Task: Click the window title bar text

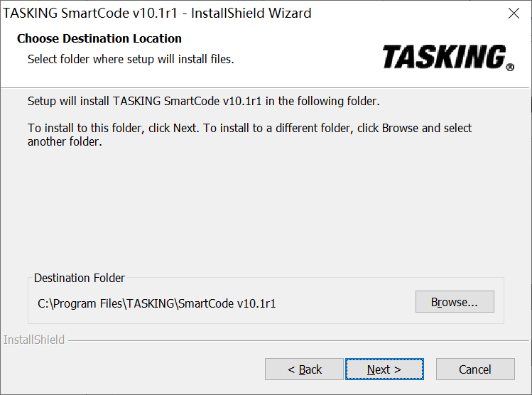Action: (x=158, y=13)
